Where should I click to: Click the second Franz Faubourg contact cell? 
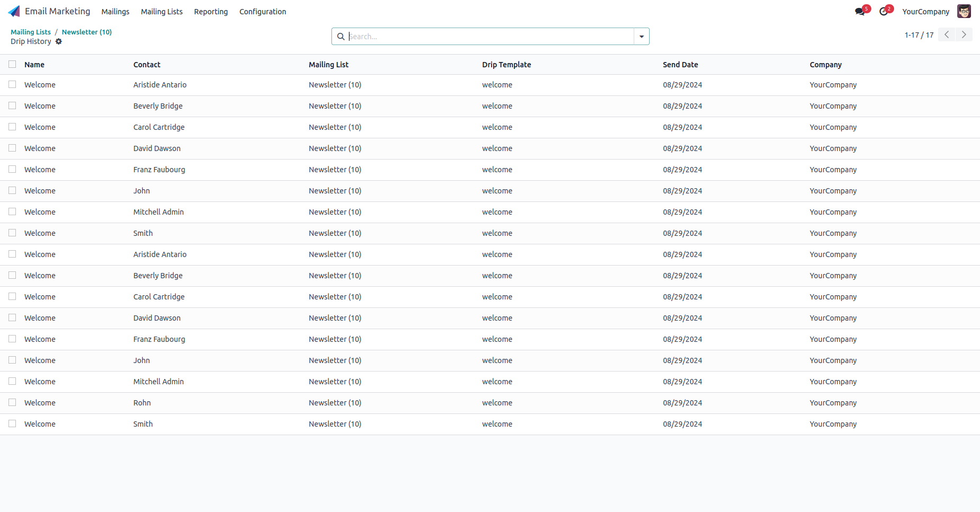click(x=159, y=339)
